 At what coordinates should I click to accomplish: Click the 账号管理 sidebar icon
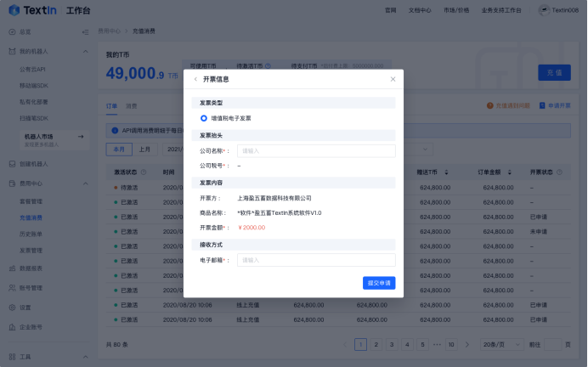pyautogui.click(x=12, y=288)
